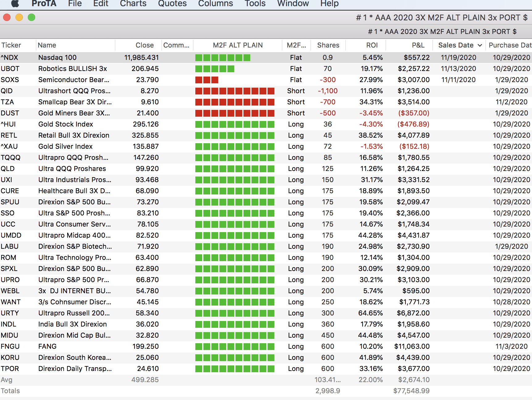Screen dimensions: 532x400
Task: Click the name 'Ultra QQQ Proshares'
Action: pyautogui.click(x=72, y=169)
